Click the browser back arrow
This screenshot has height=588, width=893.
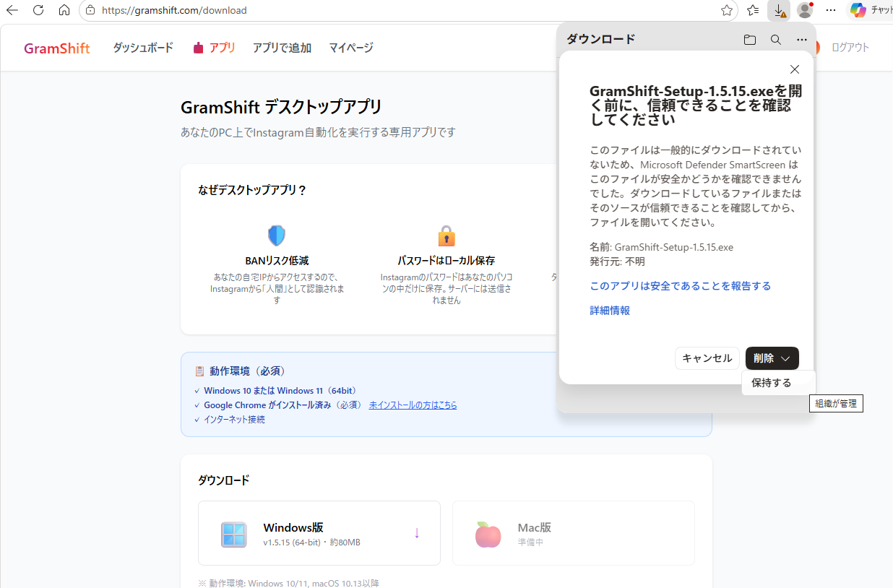pyautogui.click(x=12, y=10)
